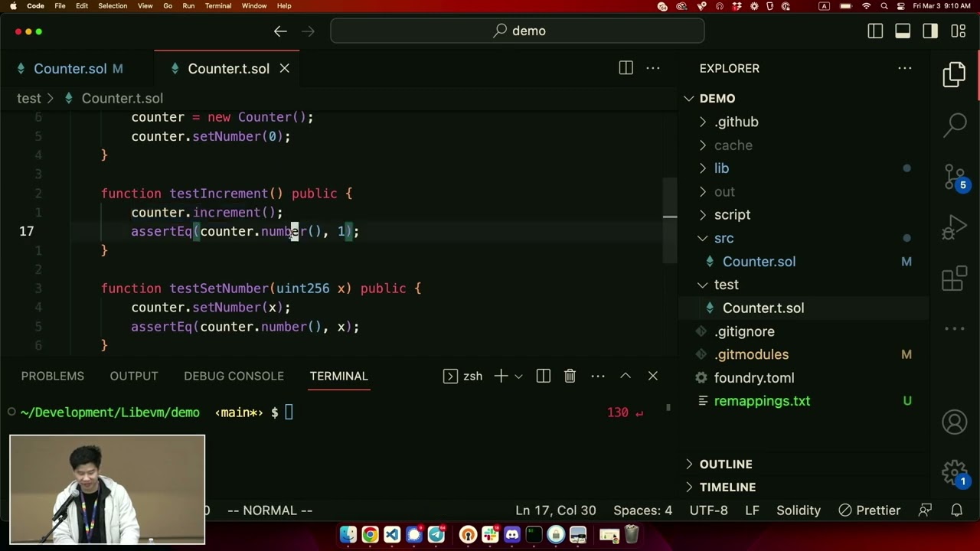Switch to the PROBLEMS panel tab
The width and height of the screenshot is (980, 551).
click(x=53, y=376)
